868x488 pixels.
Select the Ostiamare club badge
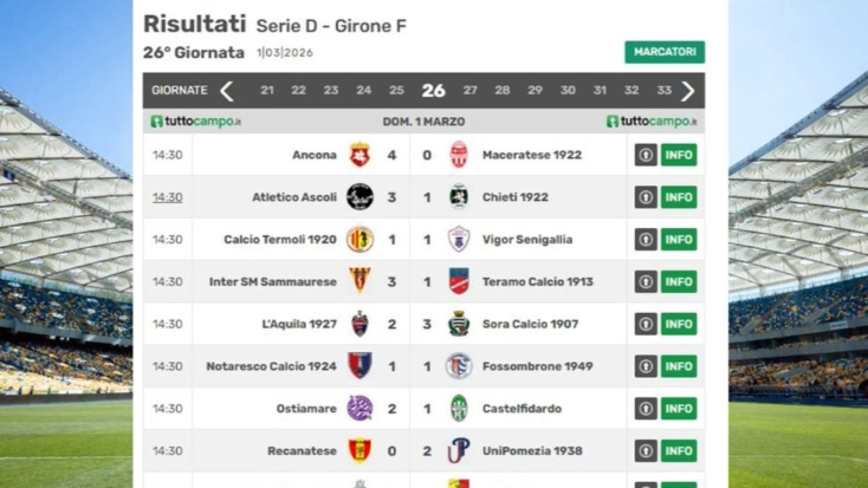[359, 408]
